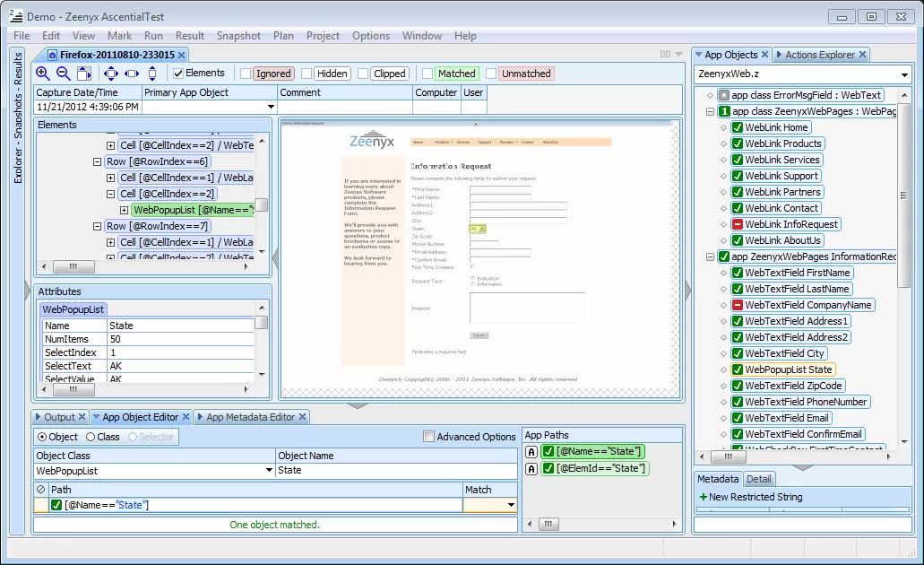924x565 pixels.
Task: Toggle the Elements checkbox
Action: 178,74
